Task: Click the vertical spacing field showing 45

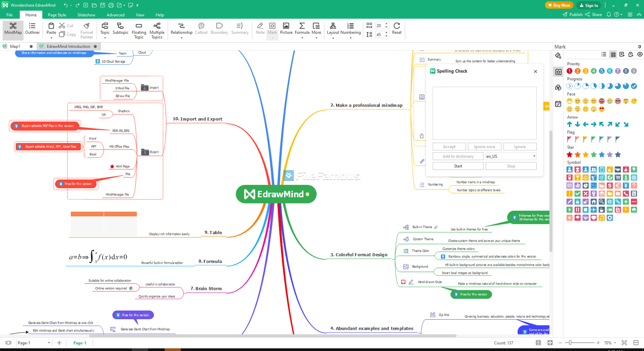Action: point(380,35)
